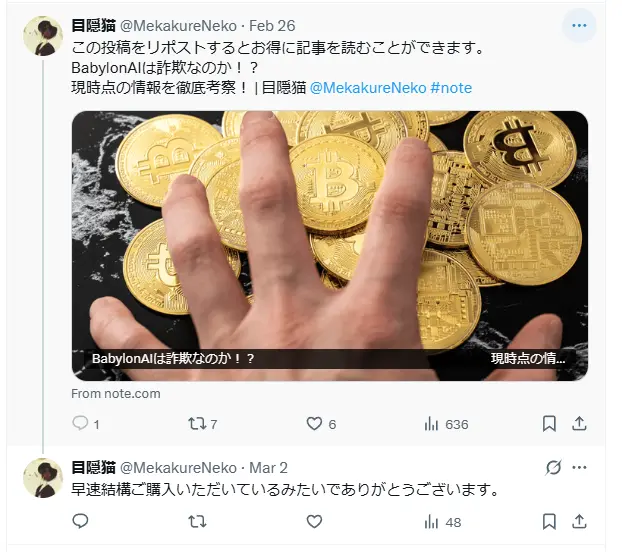The height and width of the screenshot is (552, 622).
Task: Open the Bitcoin coins article card image
Action: [330, 246]
